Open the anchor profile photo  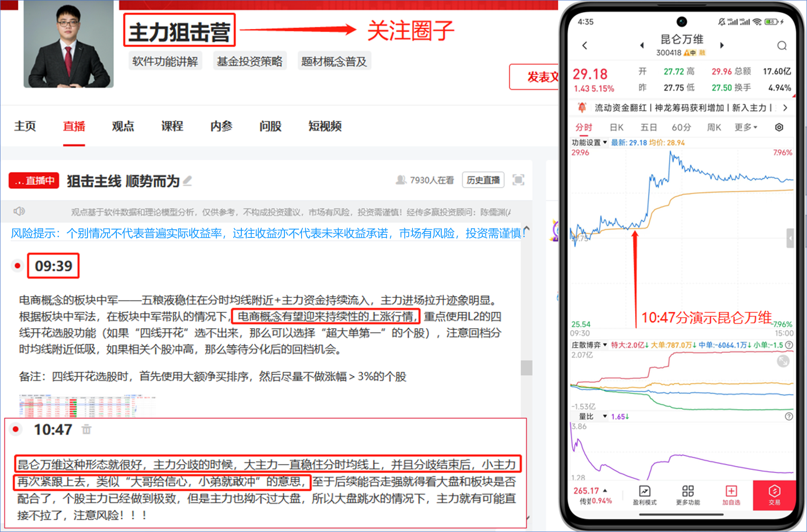coord(68,44)
